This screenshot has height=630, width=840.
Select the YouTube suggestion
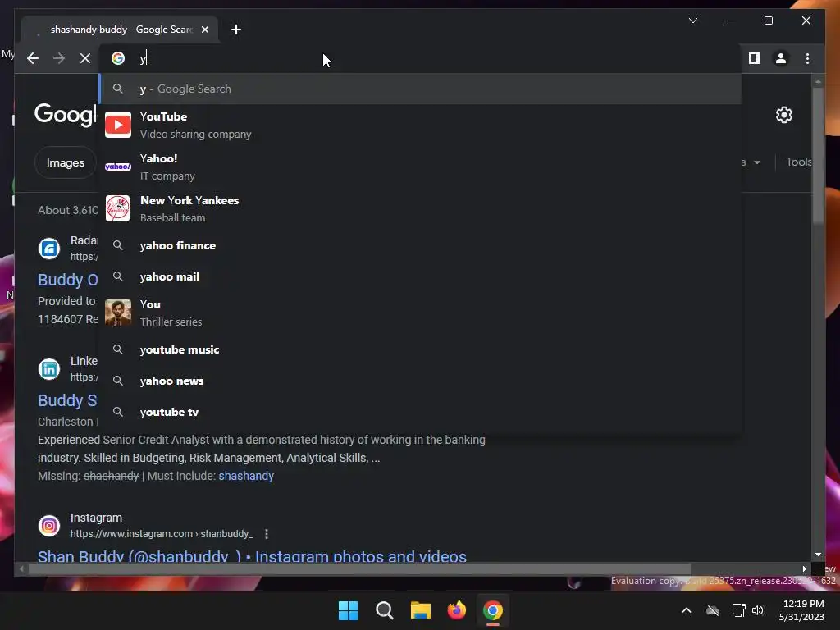click(421, 125)
